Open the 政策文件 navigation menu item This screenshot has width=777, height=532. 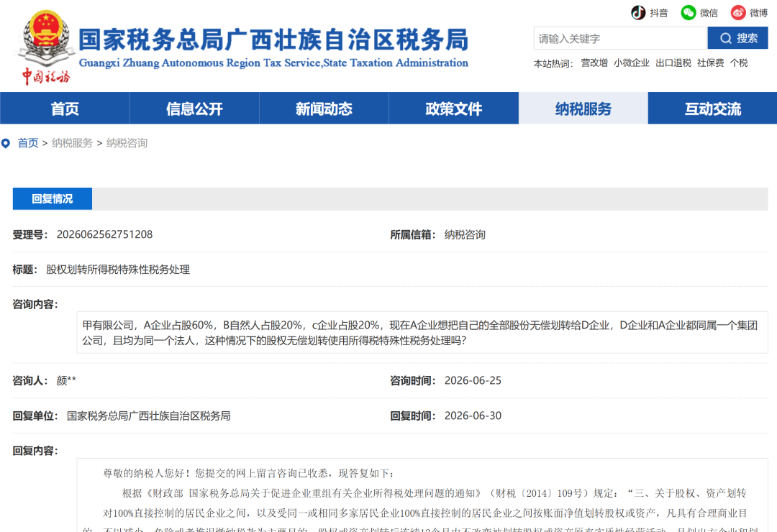[453, 108]
